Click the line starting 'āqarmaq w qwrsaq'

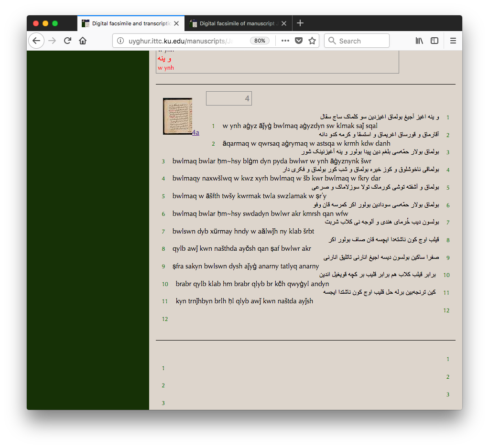point(306,144)
